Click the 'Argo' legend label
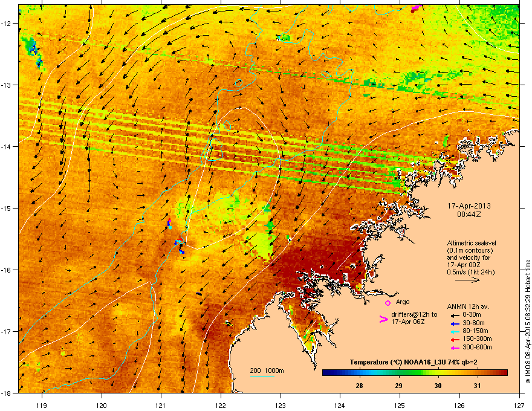This screenshot has height=411, width=532. point(403,302)
